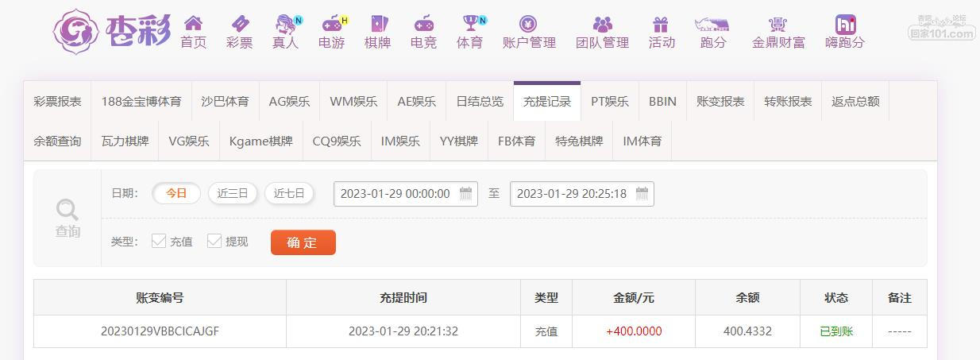Open 账户管理 account management icon
The height and width of the screenshot is (360, 980).
(x=528, y=24)
